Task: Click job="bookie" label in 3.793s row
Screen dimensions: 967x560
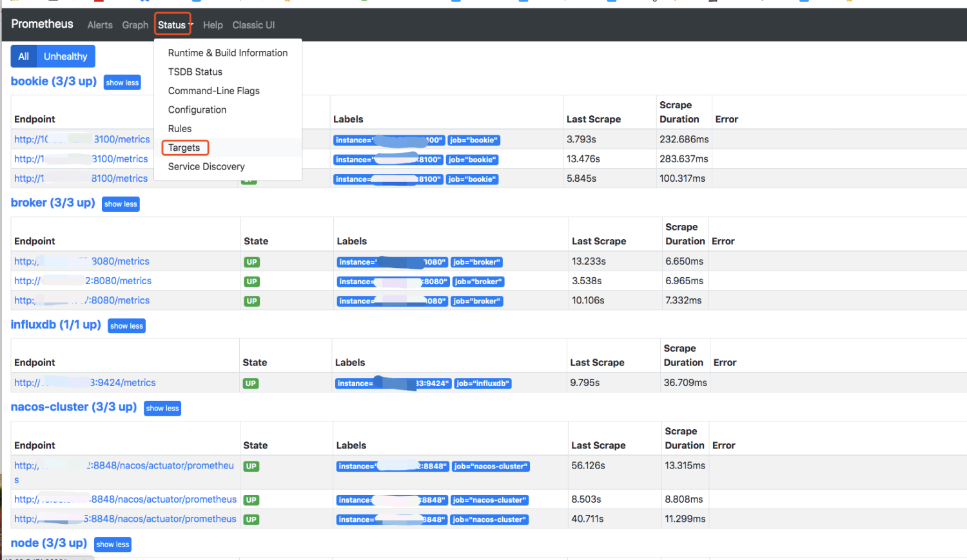Action: pos(474,140)
